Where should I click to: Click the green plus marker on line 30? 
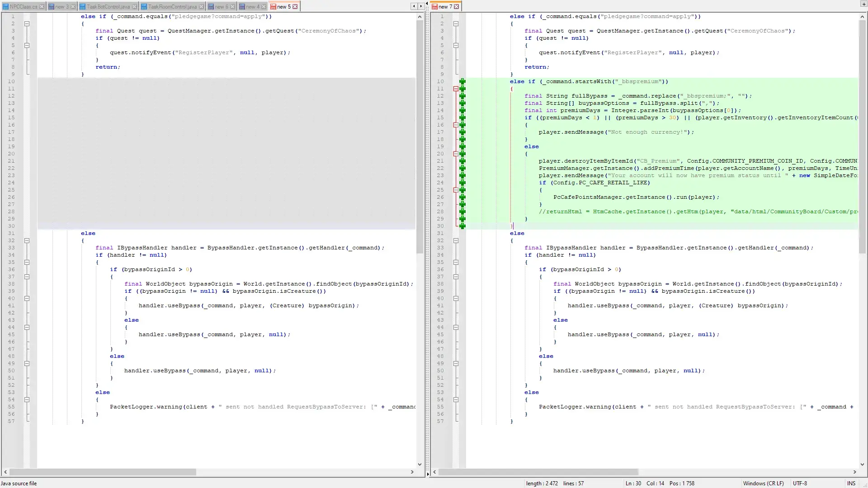pyautogui.click(x=462, y=226)
